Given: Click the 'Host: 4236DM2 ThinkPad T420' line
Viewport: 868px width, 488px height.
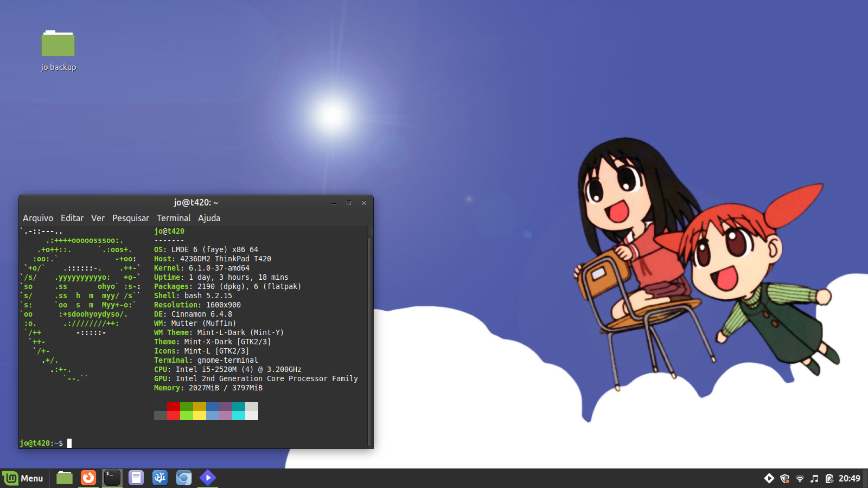Looking at the screenshot, I should (213, 259).
